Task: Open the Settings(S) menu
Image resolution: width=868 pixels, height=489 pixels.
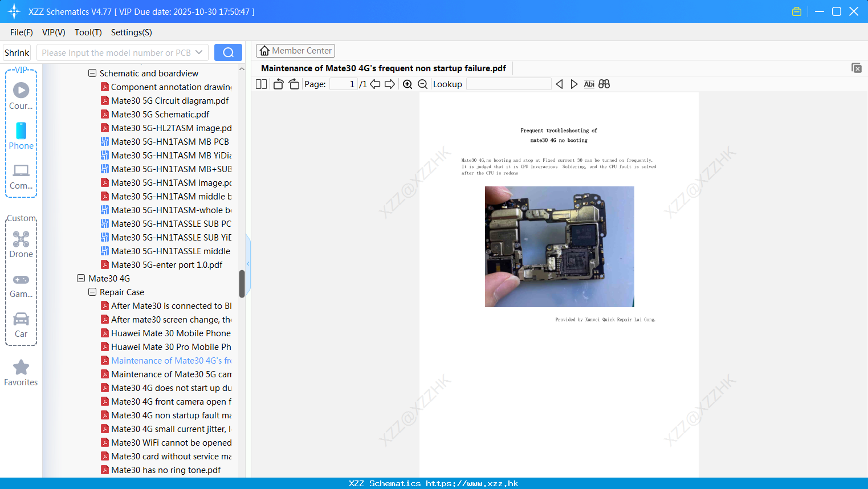Action: click(132, 32)
